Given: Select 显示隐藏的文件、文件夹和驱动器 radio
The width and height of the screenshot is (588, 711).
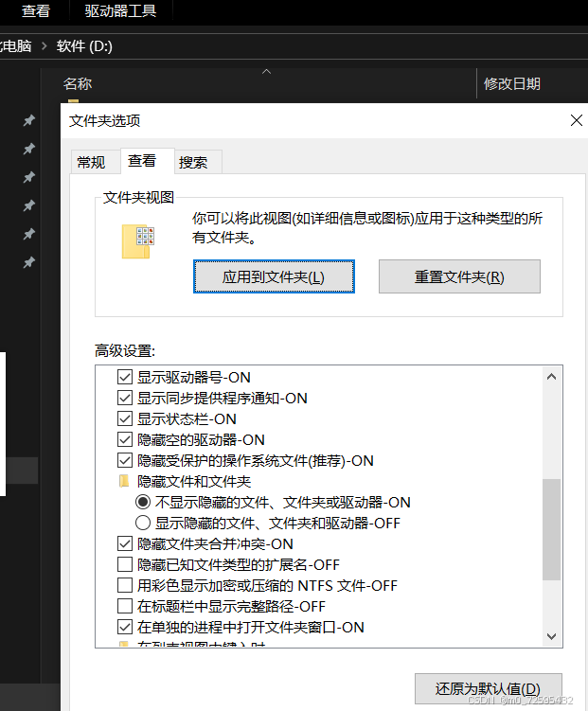Looking at the screenshot, I should pos(143,523).
